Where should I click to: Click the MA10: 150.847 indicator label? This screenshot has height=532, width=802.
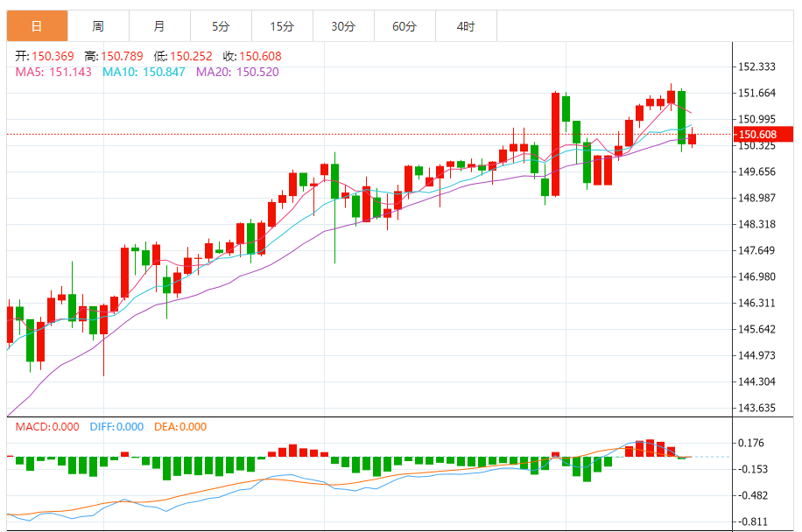(144, 72)
